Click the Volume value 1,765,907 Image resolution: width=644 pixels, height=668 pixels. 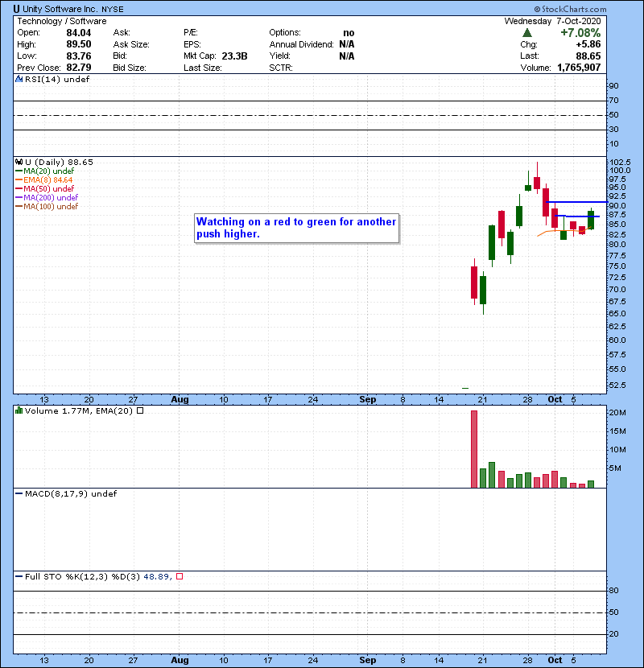pyautogui.click(x=579, y=68)
